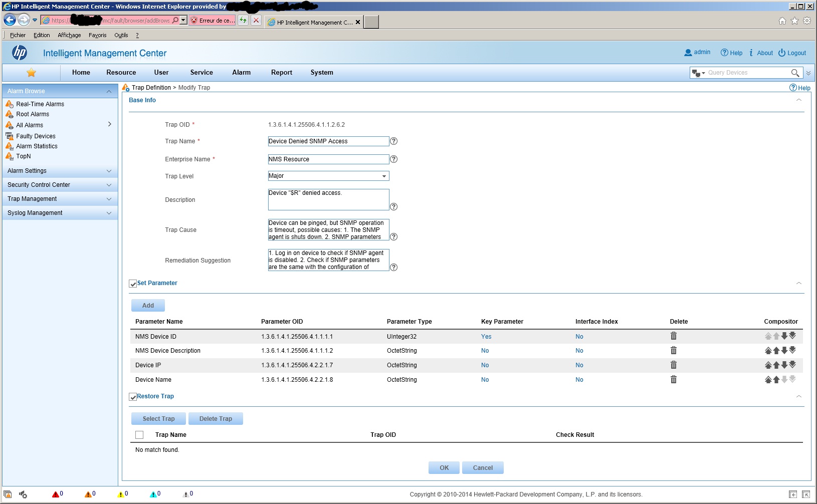Toggle the Set Parameter checkbox
The height and width of the screenshot is (504, 817).
click(133, 284)
